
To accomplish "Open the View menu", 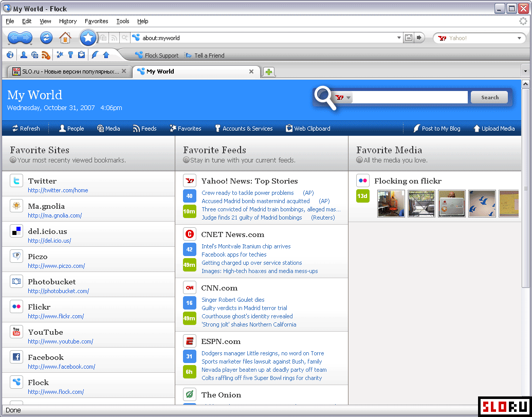I will (x=45, y=21).
